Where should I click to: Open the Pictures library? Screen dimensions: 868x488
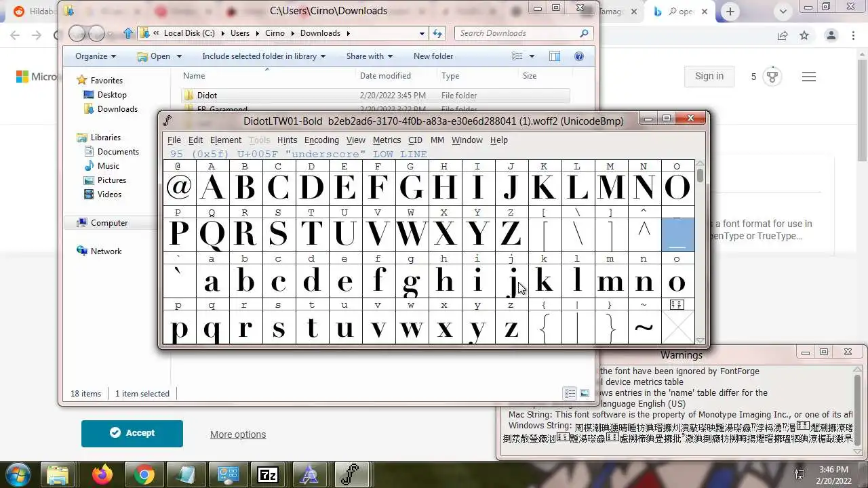point(112,180)
